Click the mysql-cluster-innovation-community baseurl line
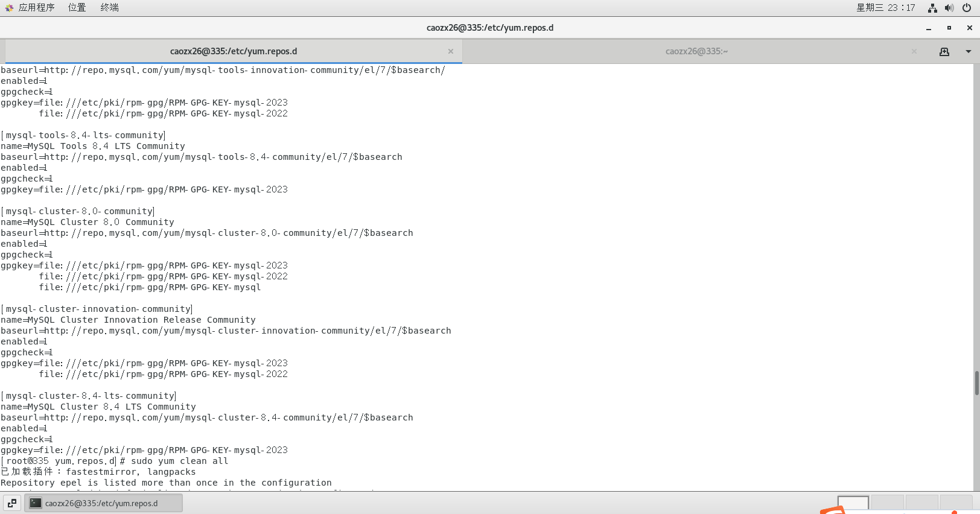The image size is (980, 514). tap(226, 331)
